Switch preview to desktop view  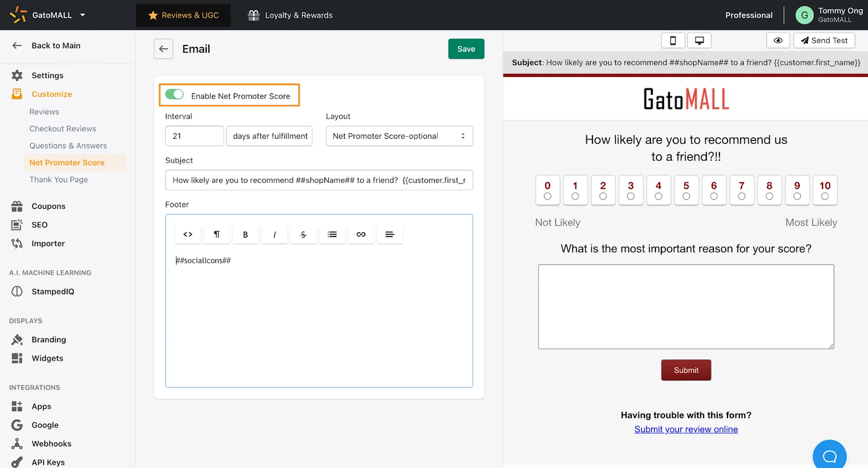click(x=699, y=41)
